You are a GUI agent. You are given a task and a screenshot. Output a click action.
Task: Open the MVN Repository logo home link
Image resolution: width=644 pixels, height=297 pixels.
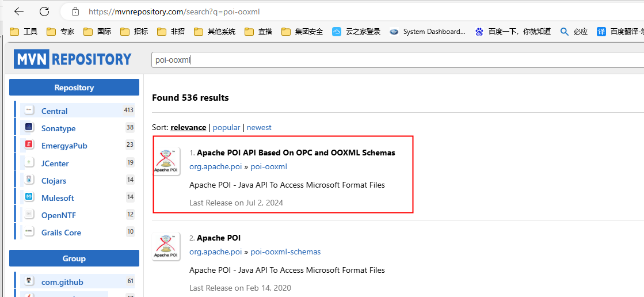pyautogui.click(x=73, y=59)
